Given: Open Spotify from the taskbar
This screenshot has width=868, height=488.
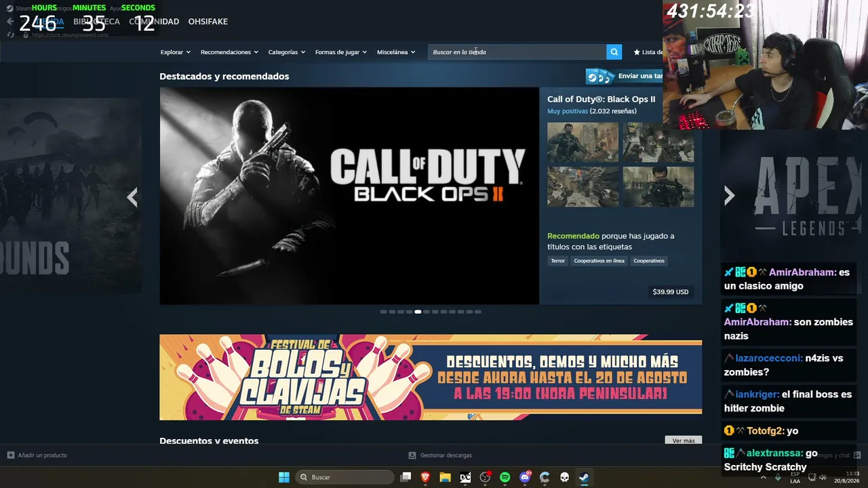Looking at the screenshot, I should coord(505,477).
